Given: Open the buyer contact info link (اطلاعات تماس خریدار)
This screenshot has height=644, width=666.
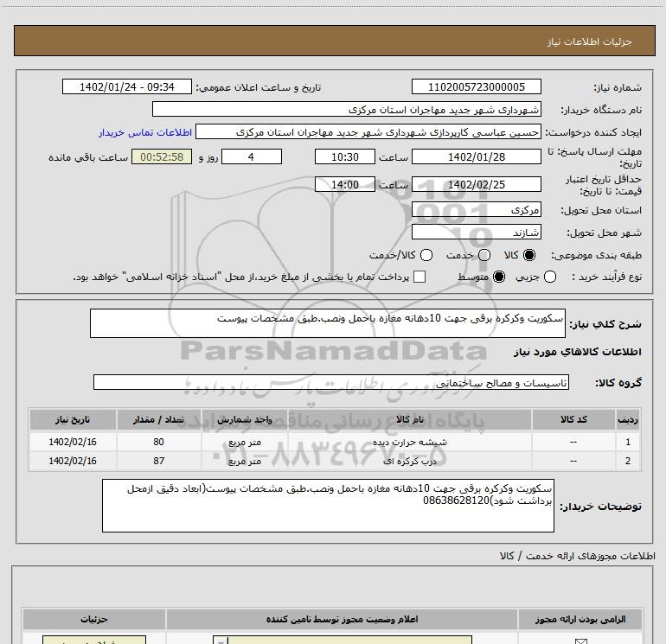Looking at the screenshot, I should point(145,132).
